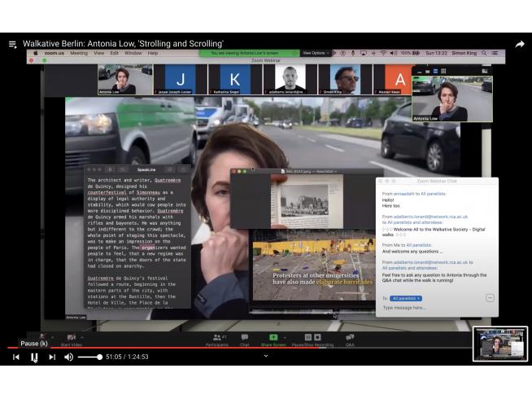Expand the chevron below the player controls
532x399 pixels.
265,356
